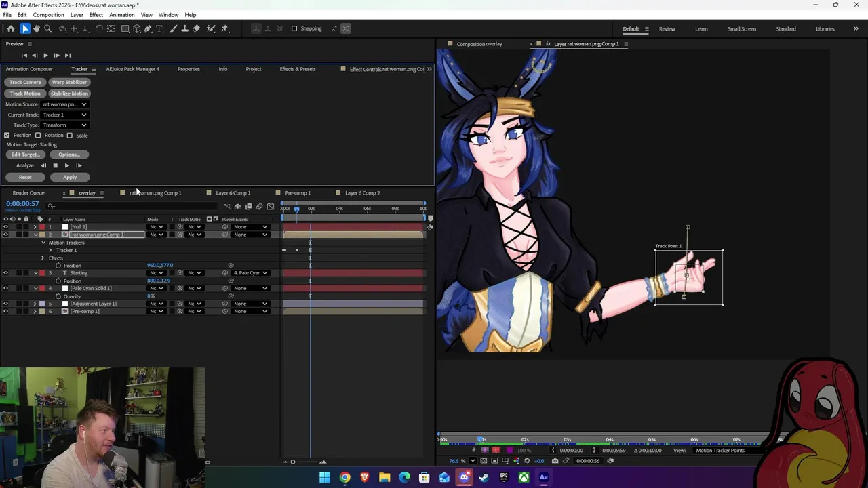Open the Current Track dropdown
This screenshot has height=488, width=868.
pyautogui.click(x=64, y=115)
